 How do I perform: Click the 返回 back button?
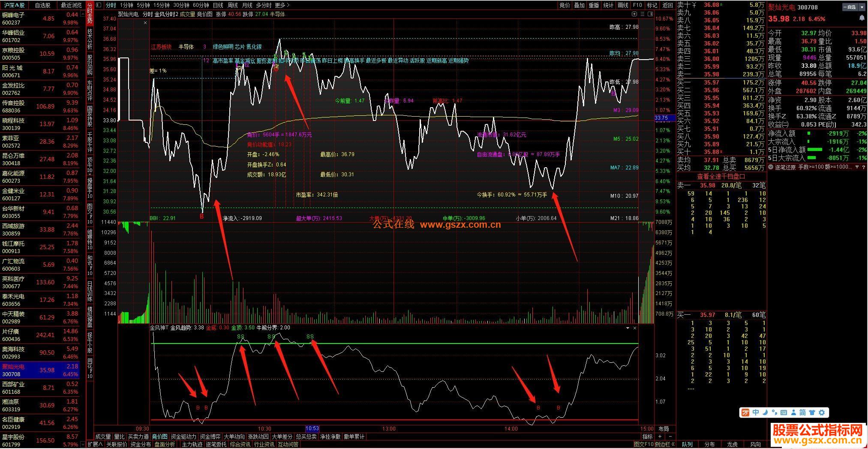[x=667, y=5]
